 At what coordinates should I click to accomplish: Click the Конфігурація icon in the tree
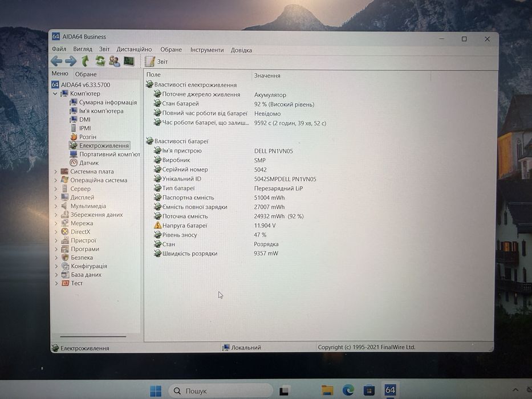65,266
